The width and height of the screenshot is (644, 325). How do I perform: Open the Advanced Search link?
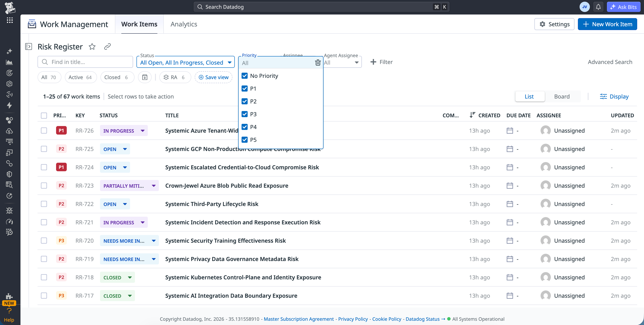click(x=610, y=62)
